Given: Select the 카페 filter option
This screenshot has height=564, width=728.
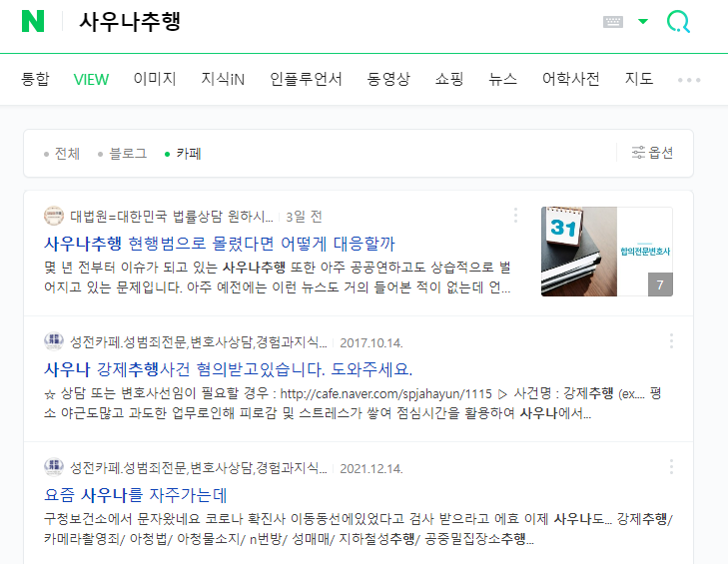Looking at the screenshot, I should [x=183, y=153].
